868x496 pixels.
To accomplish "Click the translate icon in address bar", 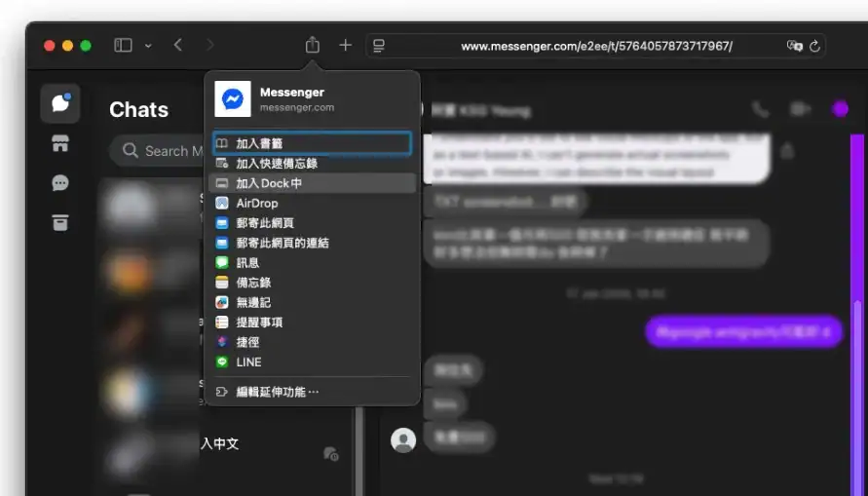I will point(795,46).
